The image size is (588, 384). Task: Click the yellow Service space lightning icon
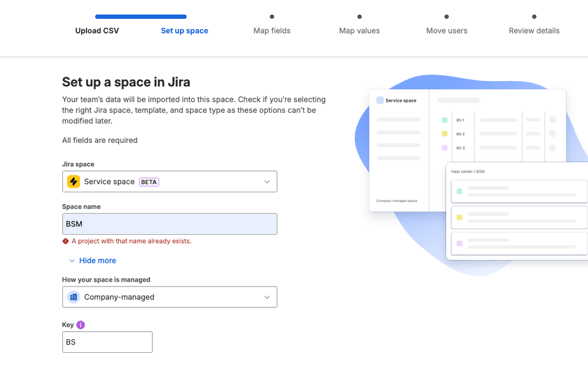(74, 182)
